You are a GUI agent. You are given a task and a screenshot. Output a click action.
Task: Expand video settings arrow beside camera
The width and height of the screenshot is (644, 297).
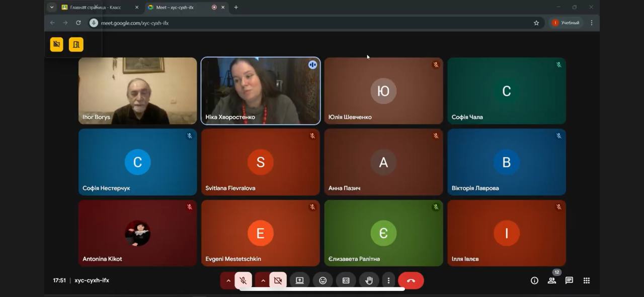(263, 280)
